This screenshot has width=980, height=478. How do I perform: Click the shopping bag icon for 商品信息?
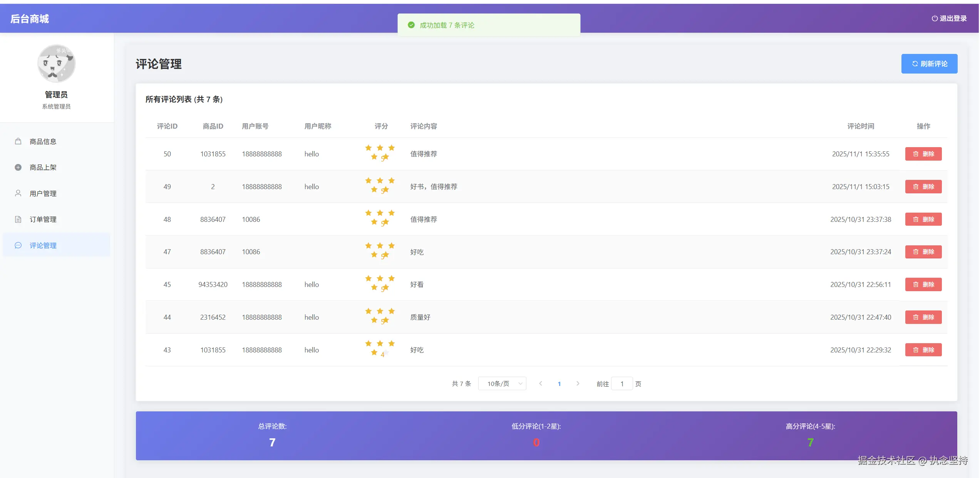pyautogui.click(x=18, y=141)
